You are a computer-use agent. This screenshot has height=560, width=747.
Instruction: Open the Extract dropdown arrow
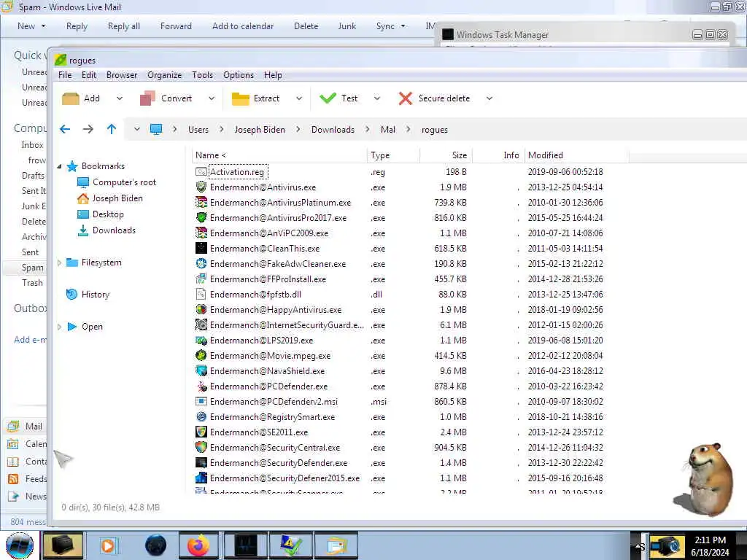[299, 98]
